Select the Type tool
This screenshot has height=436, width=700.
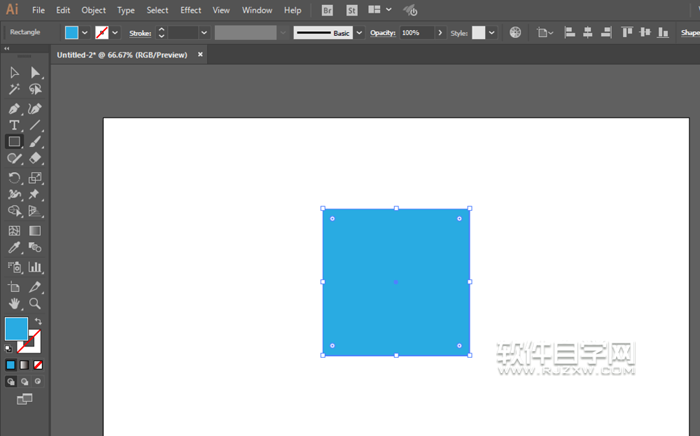(x=14, y=125)
